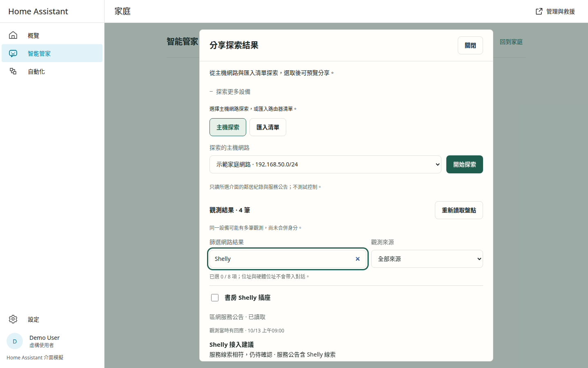Select 智能管家 in the sidebar menu
588x368 pixels.
click(x=52, y=53)
